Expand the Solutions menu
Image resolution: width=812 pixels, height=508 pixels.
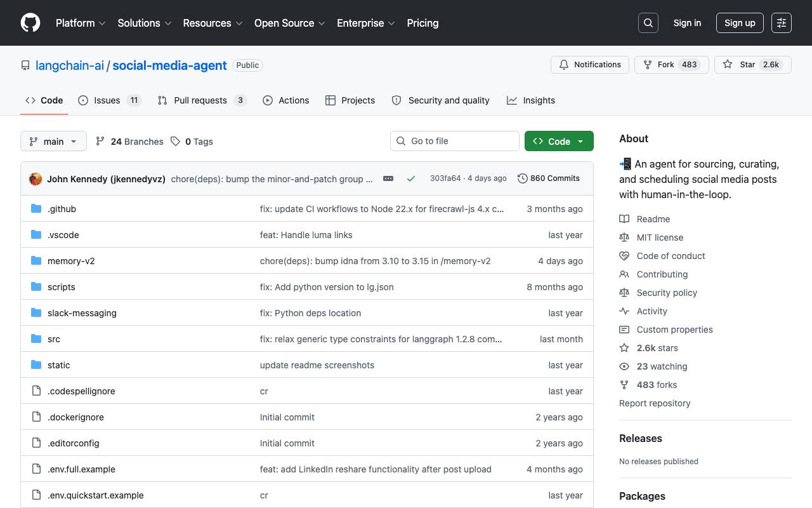point(145,23)
